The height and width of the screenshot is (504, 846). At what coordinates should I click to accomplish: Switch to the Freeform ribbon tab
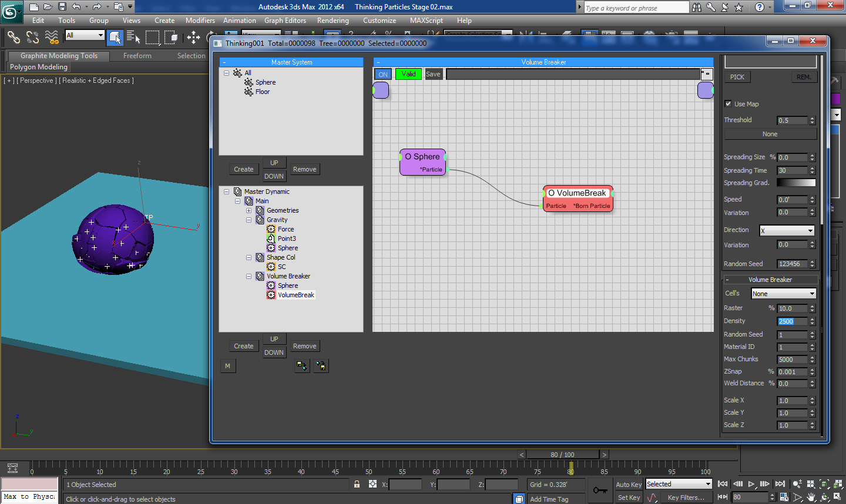137,56
